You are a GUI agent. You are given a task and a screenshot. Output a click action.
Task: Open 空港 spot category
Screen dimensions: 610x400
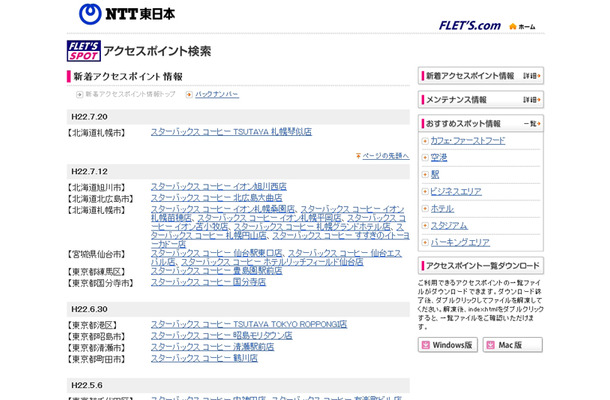(x=439, y=158)
